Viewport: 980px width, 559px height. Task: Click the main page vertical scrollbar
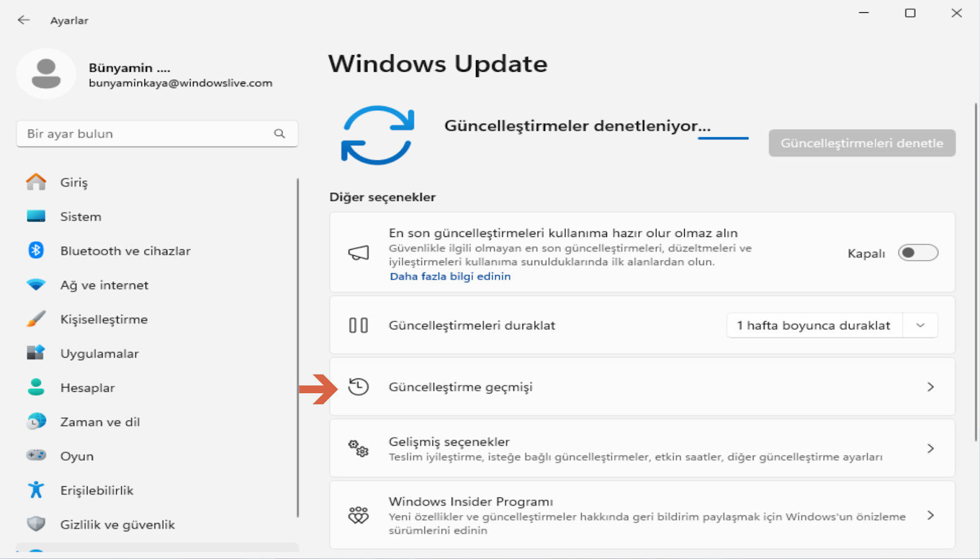pyautogui.click(x=976, y=272)
